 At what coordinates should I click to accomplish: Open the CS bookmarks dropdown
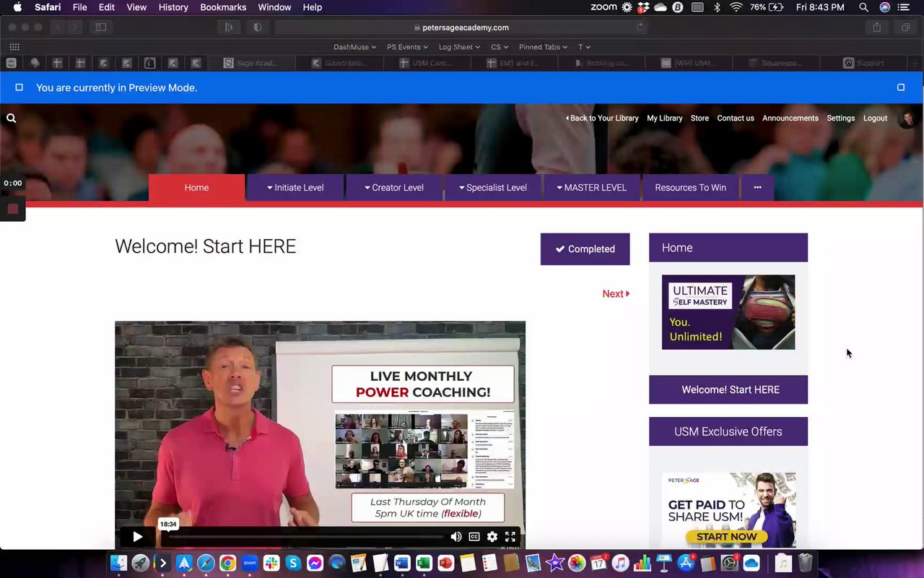(x=500, y=47)
